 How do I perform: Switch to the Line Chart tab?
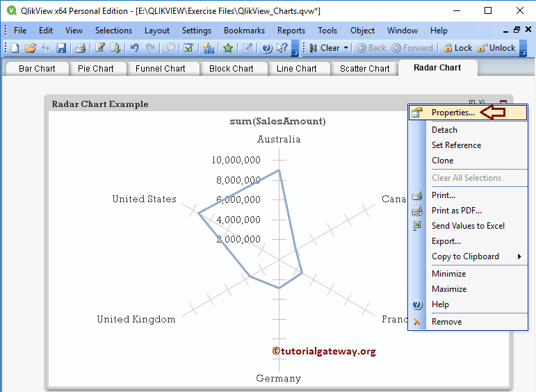click(296, 68)
